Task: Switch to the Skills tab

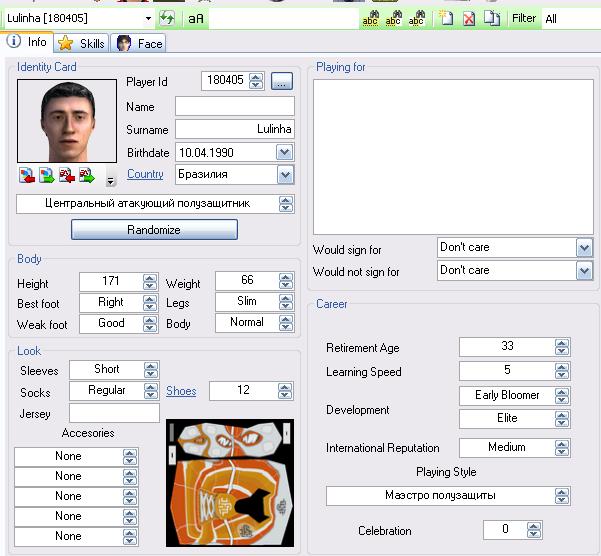Action: pyautogui.click(x=81, y=43)
